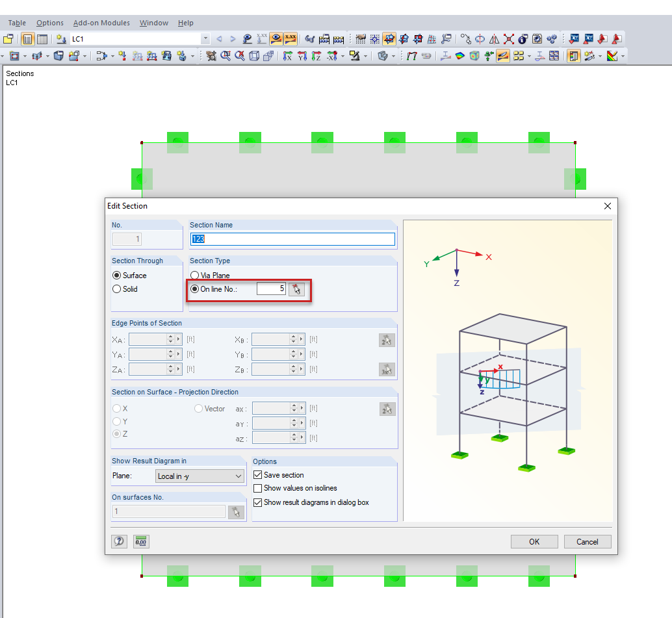Open the load case dropdown showing LC1
The width and height of the screenshot is (672, 618).
[x=206, y=39]
